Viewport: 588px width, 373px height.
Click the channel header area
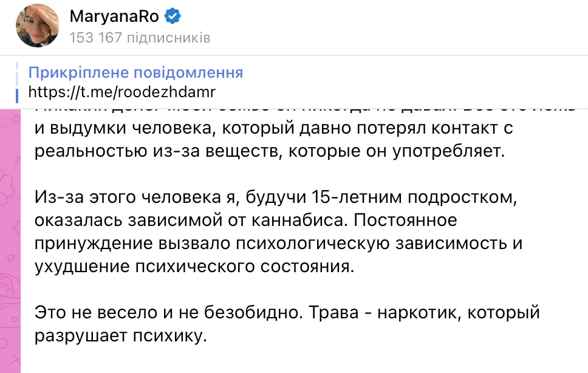tap(294, 27)
